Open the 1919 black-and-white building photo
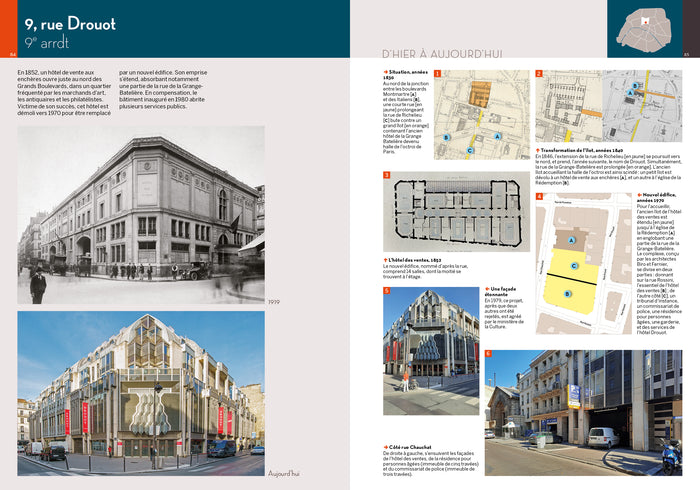This screenshot has width=700, height=490. pyautogui.click(x=140, y=215)
